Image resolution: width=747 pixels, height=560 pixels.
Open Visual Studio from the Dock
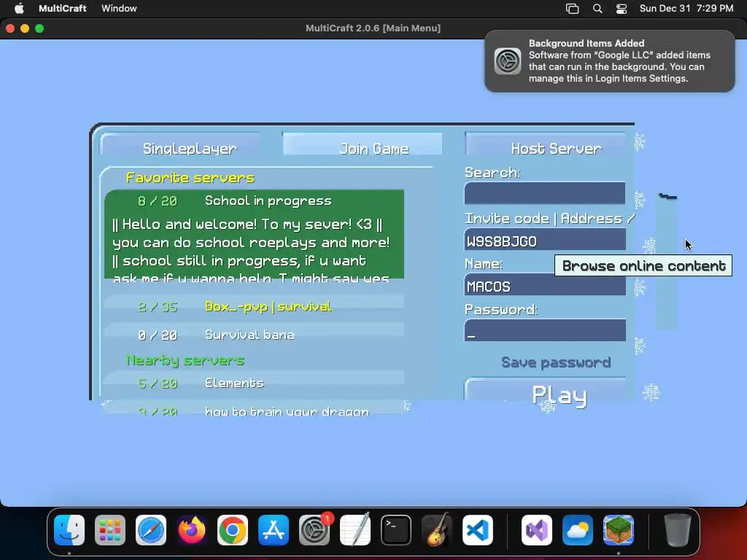[x=537, y=530]
